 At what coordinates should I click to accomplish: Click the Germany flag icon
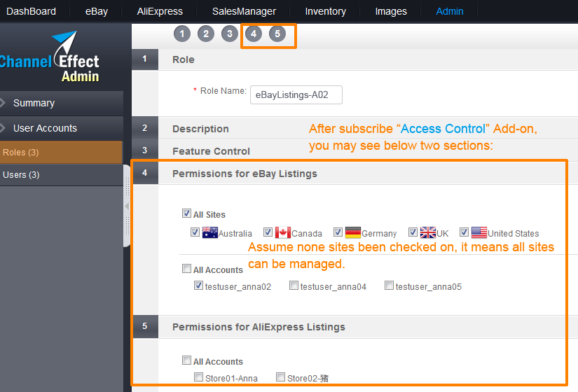point(353,232)
